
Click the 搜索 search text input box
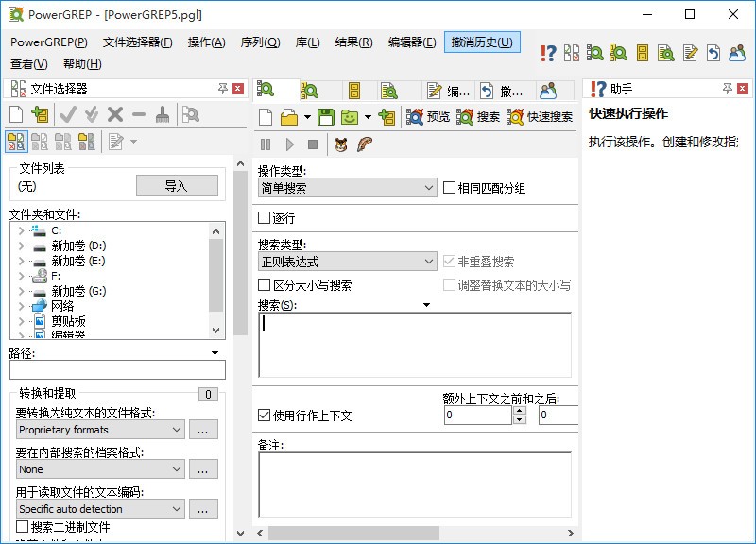coord(415,345)
